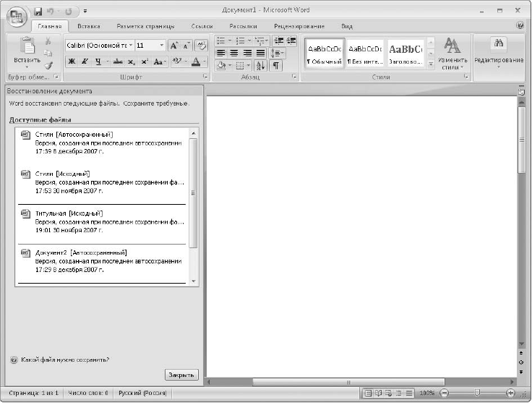
Task: Toggle numbered list
Action: pyautogui.click(x=240, y=41)
